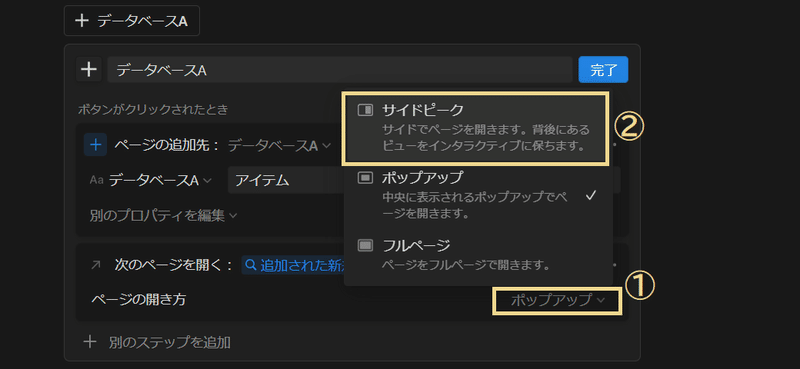Click the Aa text icon before データベースA
Image resolution: width=800 pixels, height=369 pixels.
pos(96,180)
